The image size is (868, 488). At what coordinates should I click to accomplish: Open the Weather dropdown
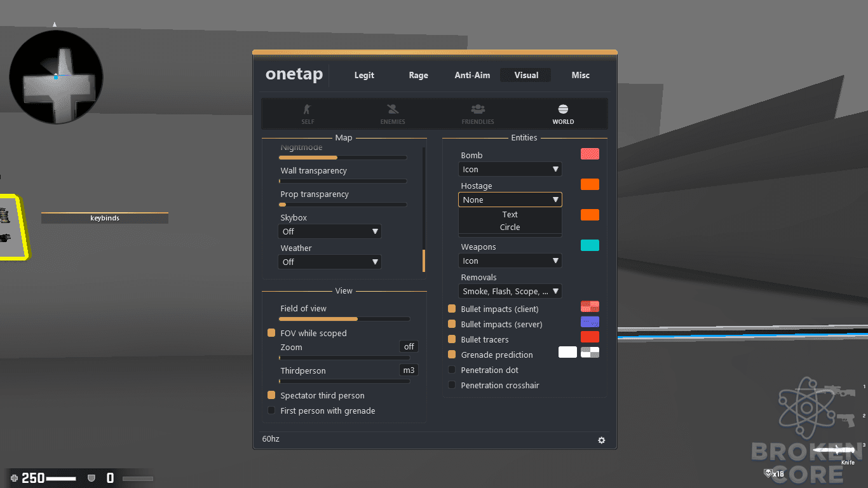[x=330, y=262]
